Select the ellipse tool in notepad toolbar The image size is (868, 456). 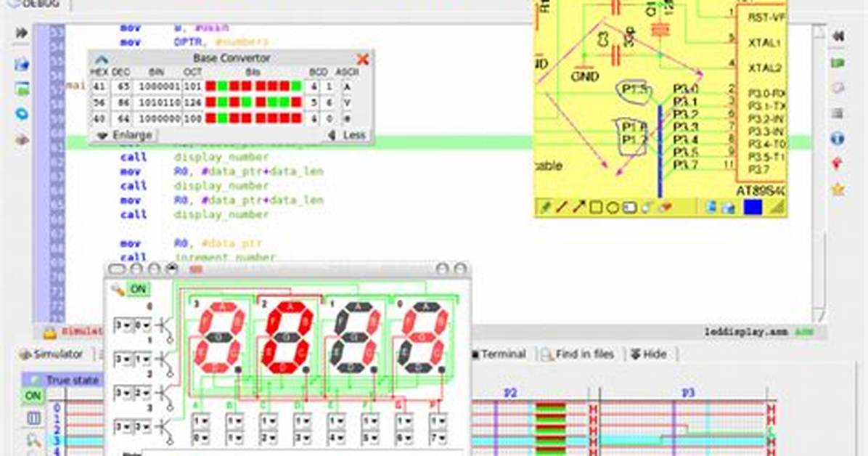click(613, 208)
